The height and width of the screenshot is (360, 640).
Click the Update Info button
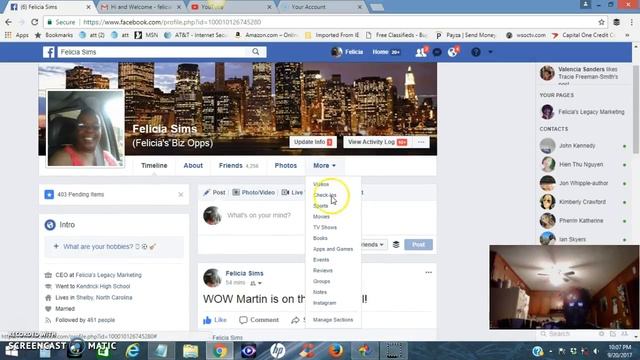tap(313, 142)
